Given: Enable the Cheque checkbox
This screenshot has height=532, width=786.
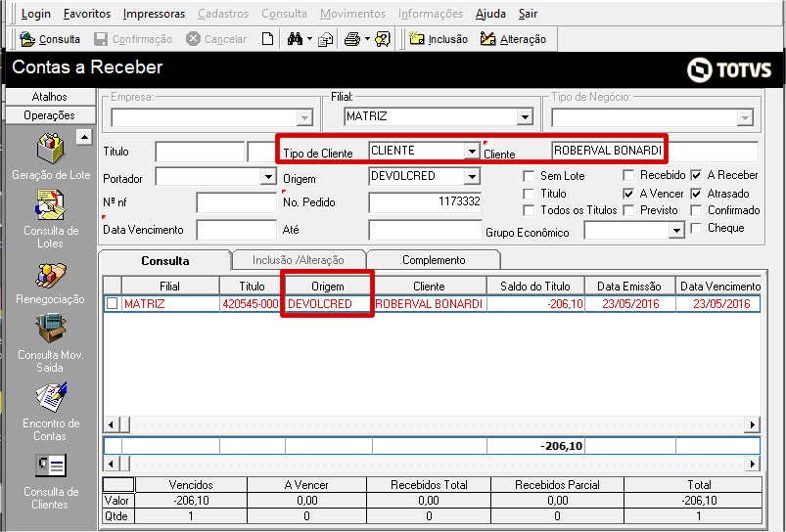Looking at the screenshot, I should coord(696,229).
